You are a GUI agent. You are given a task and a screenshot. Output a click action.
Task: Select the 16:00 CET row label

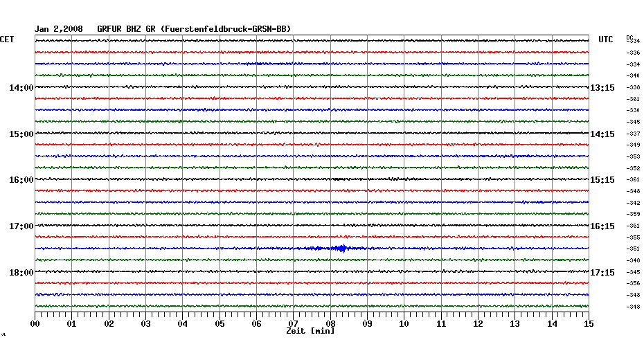[21, 180]
